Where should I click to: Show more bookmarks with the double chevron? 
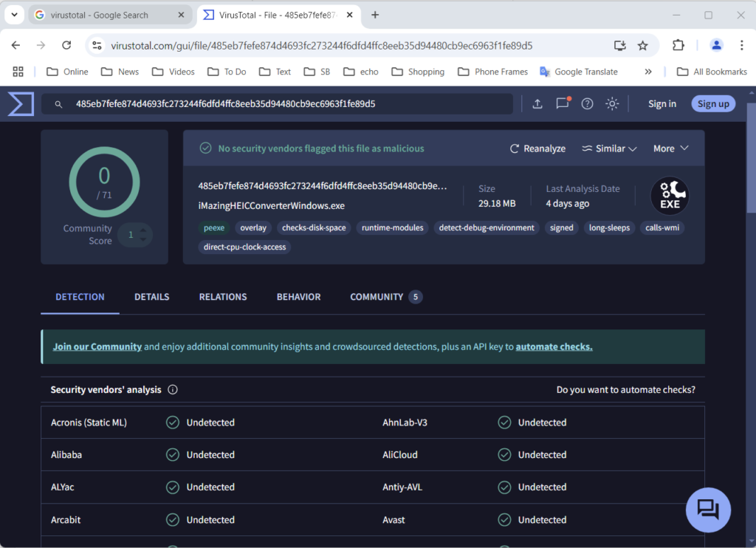pyautogui.click(x=648, y=72)
